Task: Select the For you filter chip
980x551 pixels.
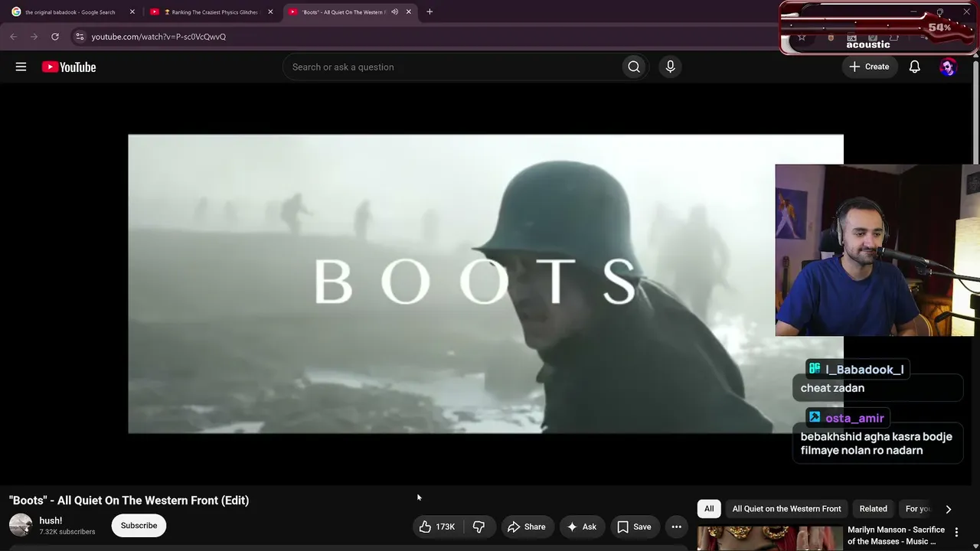Action: [918, 509]
